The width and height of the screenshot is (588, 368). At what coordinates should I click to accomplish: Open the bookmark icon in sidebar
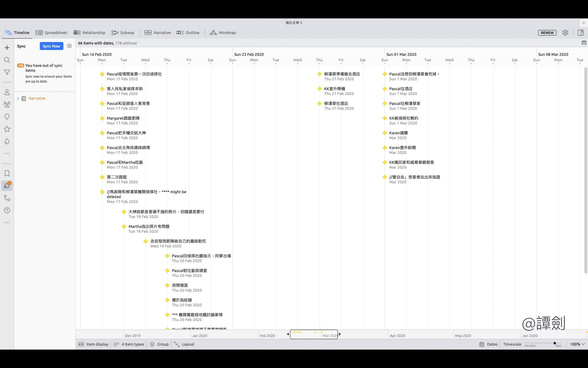click(x=7, y=174)
